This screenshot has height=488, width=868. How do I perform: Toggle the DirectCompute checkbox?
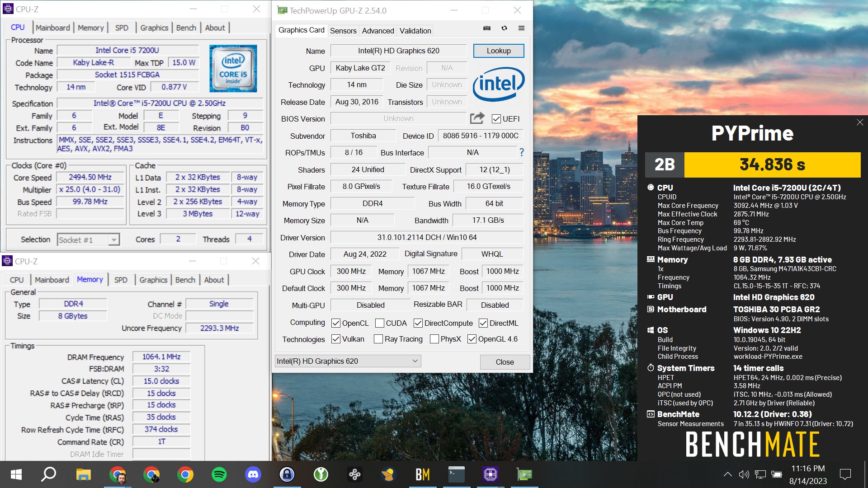coord(418,323)
